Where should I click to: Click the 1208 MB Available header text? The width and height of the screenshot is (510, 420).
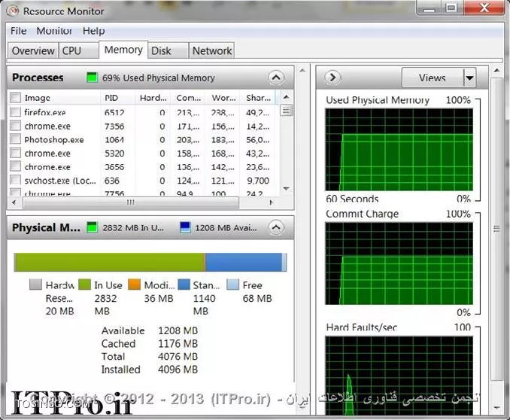click(x=226, y=227)
